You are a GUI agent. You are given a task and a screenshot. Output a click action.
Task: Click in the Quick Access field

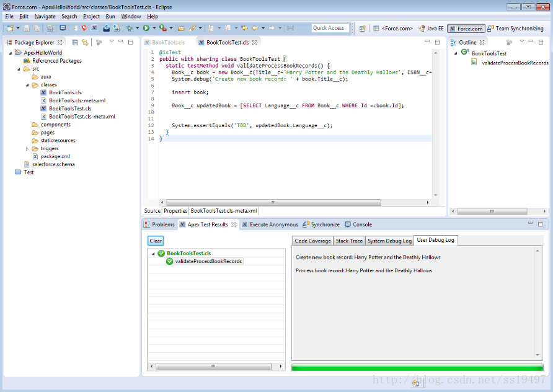(330, 28)
